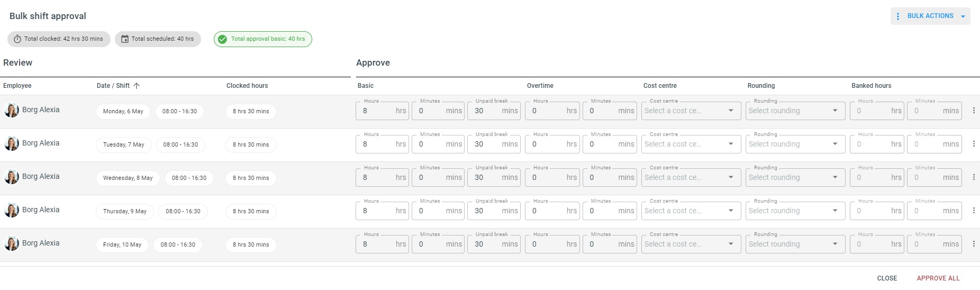Approve all shifts
The height and width of the screenshot is (290, 980).
click(x=938, y=278)
